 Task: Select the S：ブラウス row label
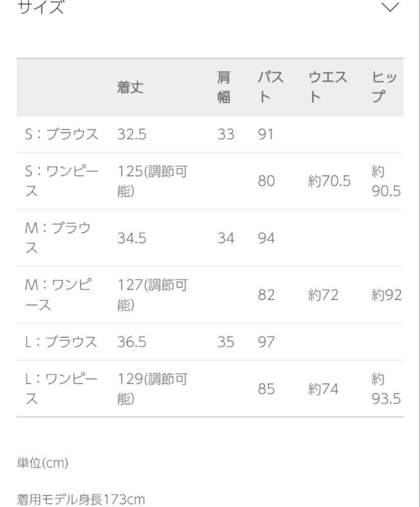(60, 134)
